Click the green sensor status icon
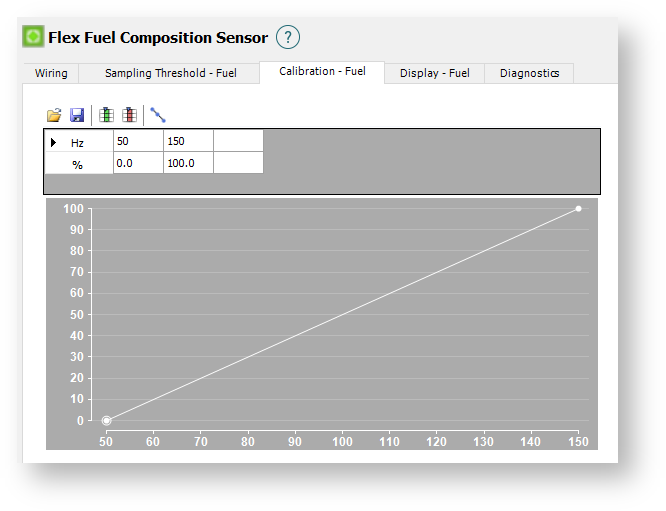Viewport: 666px width, 511px height. point(33,37)
